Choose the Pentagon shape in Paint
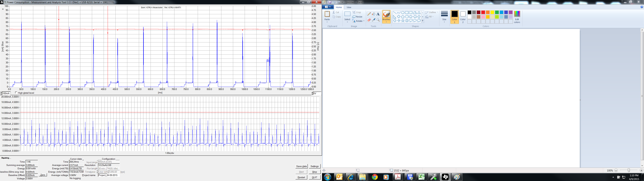The width and height of the screenshot is (644, 181). tap(403, 17)
